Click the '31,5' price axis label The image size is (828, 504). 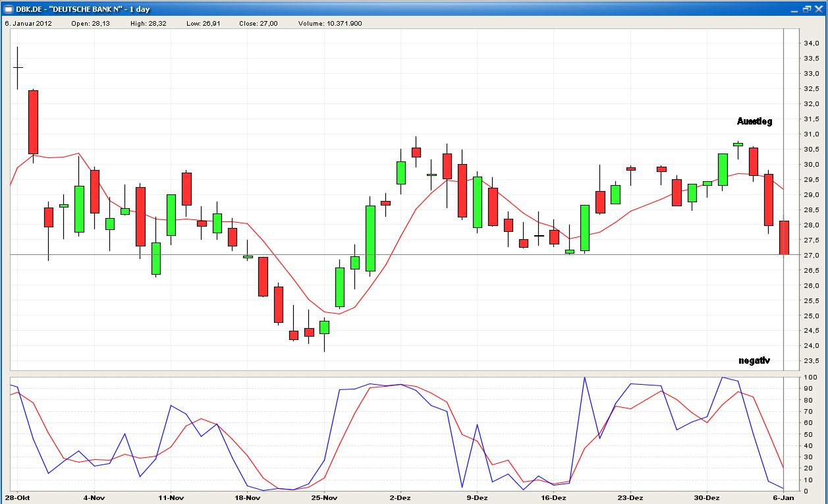click(x=811, y=119)
